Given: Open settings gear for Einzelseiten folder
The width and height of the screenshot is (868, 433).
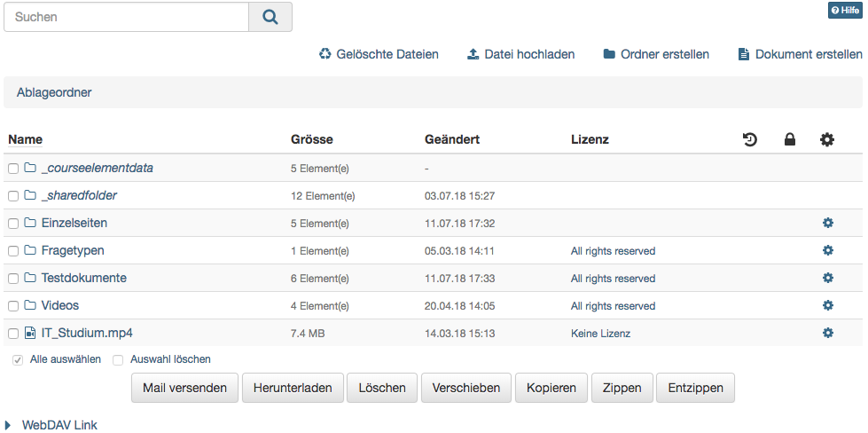Looking at the screenshot, I should coord(827,223).
